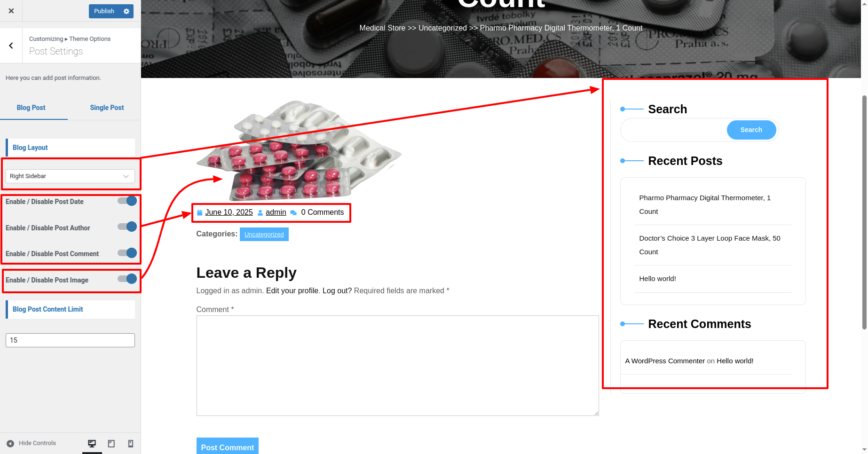Click the Blog Post Content Limit field

[70, 340]
